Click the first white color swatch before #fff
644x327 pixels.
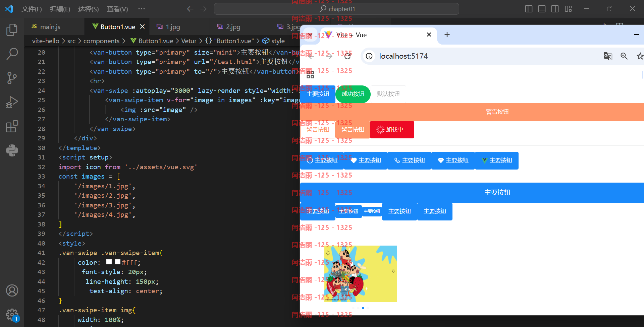click(x=109, y=262)
